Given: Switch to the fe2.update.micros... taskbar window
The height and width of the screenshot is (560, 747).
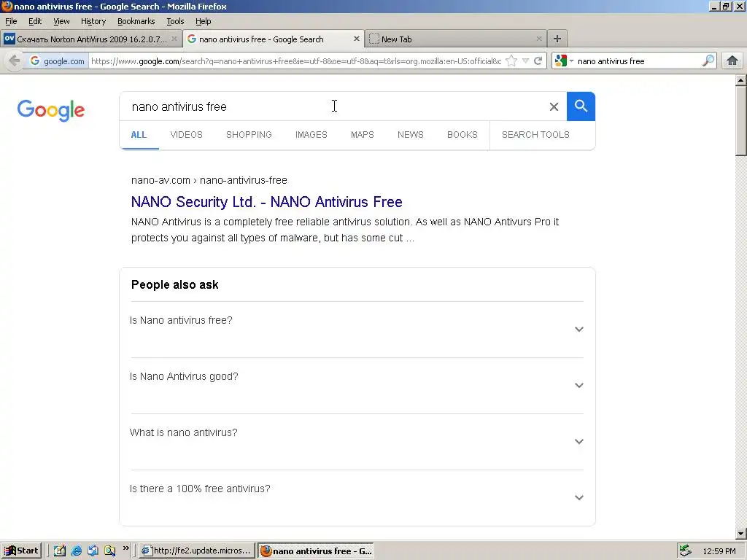Looking at the screenshot, I should pyautogui.click(x=197, y=551).
